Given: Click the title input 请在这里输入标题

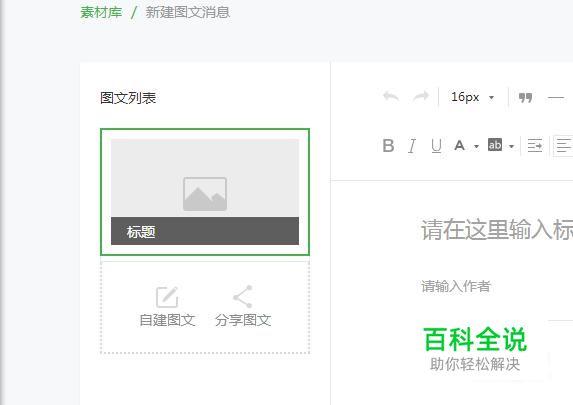Looking at the screenshot, I should (497, 230).
